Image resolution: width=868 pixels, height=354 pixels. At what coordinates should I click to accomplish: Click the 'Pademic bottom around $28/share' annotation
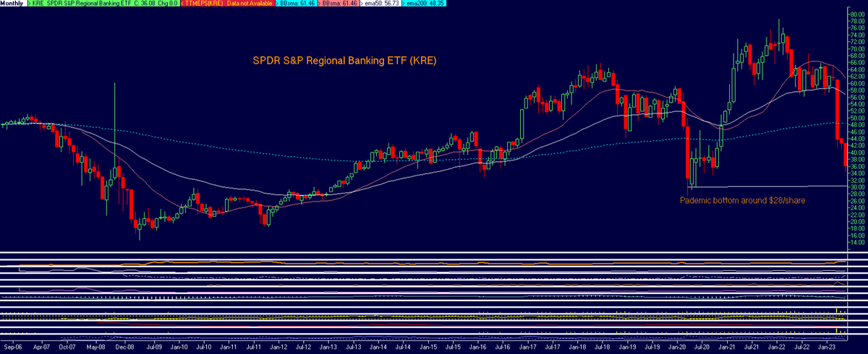(x=743, y=199)
